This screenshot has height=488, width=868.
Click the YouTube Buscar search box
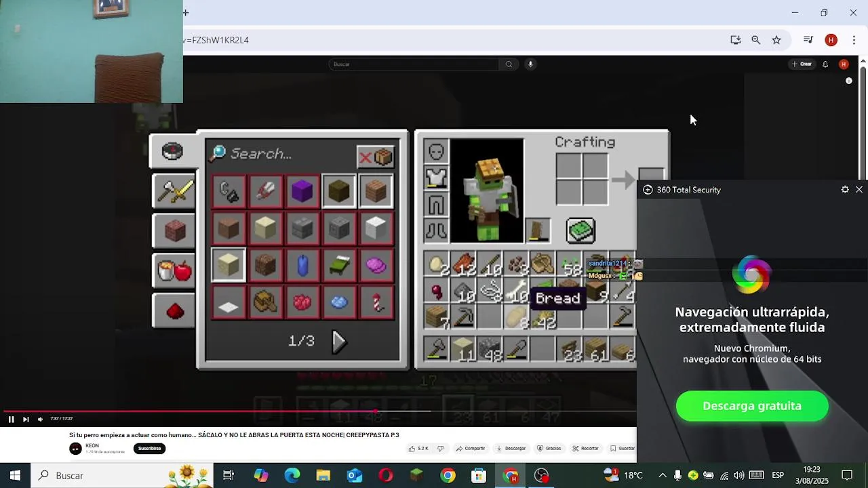click(414, 64)
